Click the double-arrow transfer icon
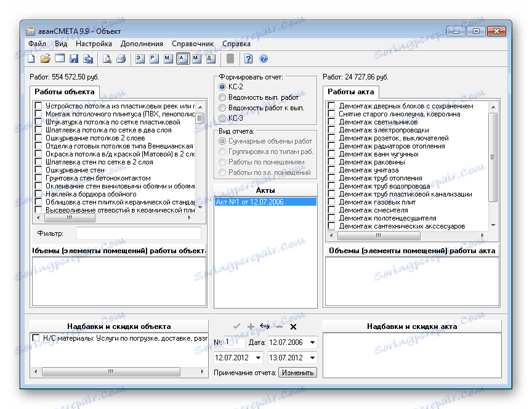Image resolution: width=532 pixels, height=409 pixels. [x=265, y=326]
